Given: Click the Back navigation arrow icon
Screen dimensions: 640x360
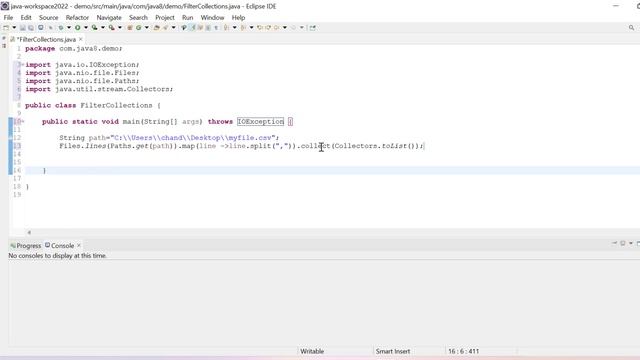Looking at the screenshot, I should tap(277, 28).
